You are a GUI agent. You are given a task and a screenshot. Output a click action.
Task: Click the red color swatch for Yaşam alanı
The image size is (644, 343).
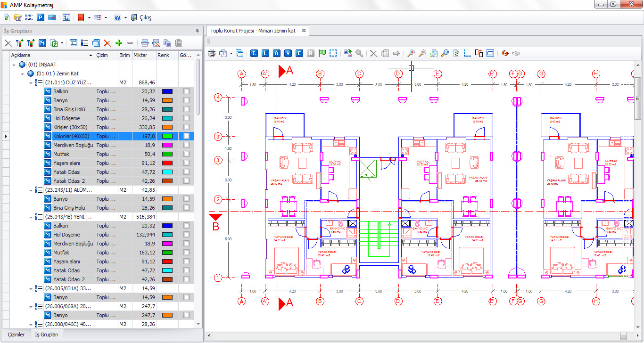coord(167,163)
